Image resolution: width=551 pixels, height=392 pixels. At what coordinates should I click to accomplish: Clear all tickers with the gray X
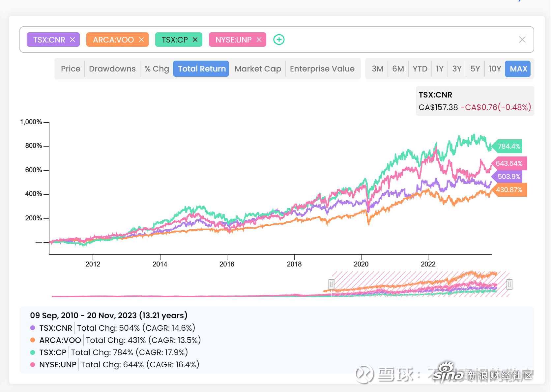click(x=522, y=40)
